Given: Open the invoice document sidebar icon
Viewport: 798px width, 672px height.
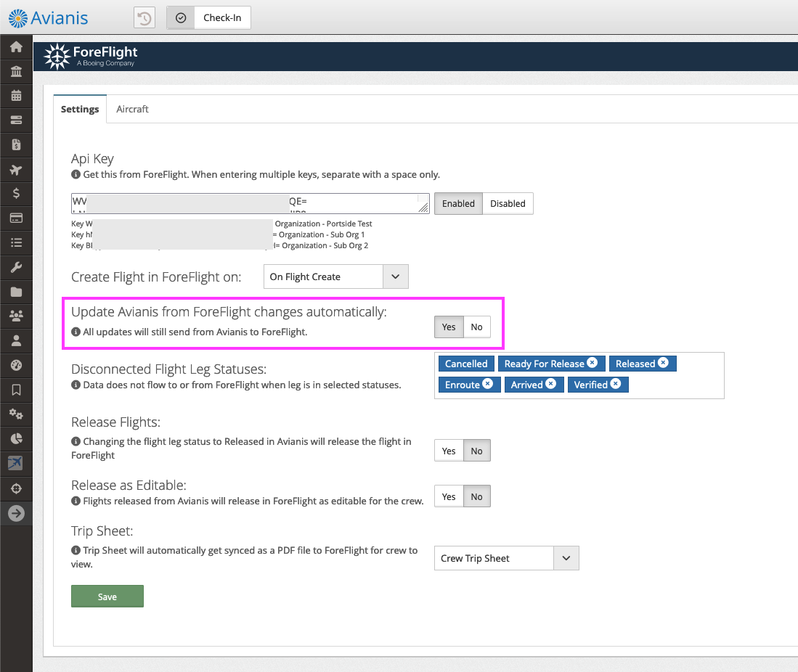Looking at the screenshot, I should pos(16,145).
